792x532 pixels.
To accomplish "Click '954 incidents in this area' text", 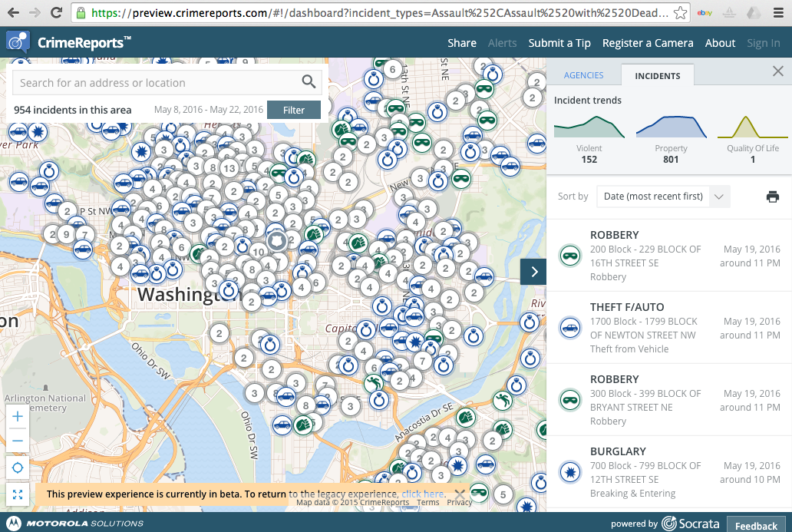I will click(72, 110).
